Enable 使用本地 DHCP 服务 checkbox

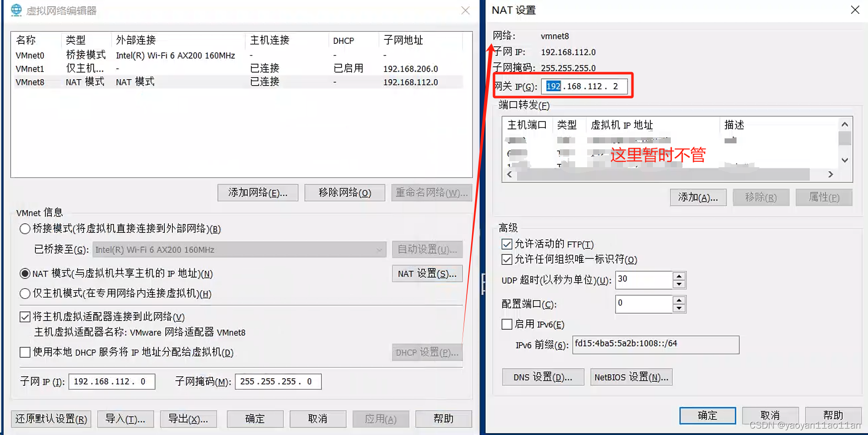pyautogui.click(x=25, y=352)
